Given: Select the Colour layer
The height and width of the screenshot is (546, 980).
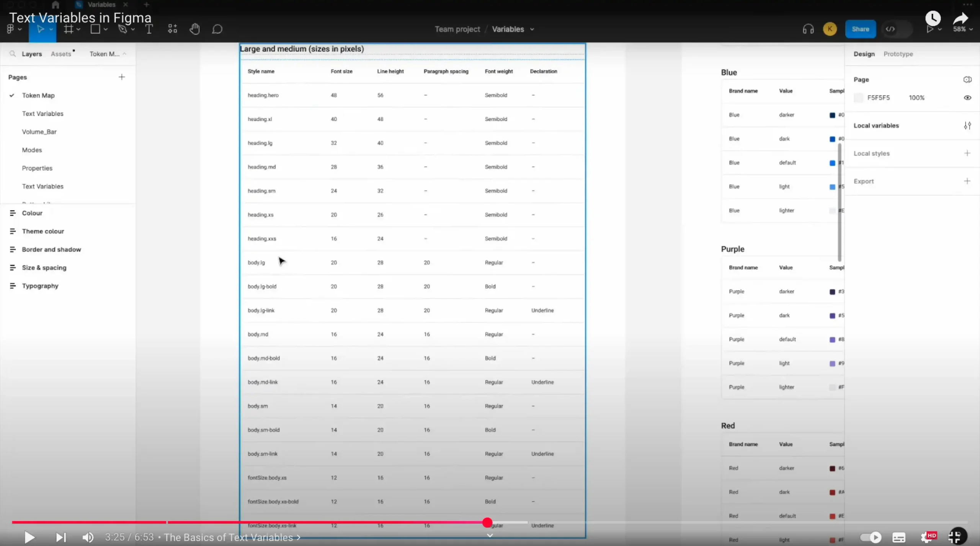Looking at the screenshot, I should 32,213.
